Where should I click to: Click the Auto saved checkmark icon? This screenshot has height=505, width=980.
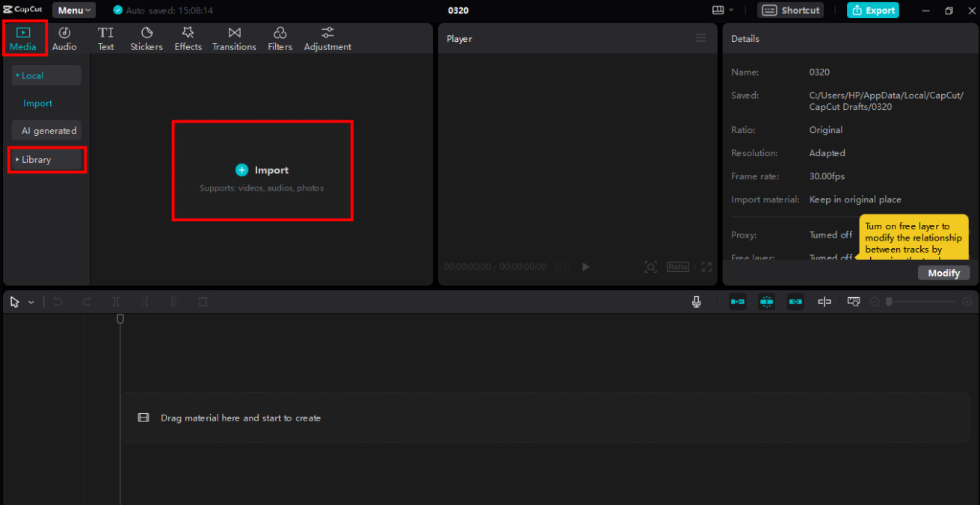tap(117, 10)
